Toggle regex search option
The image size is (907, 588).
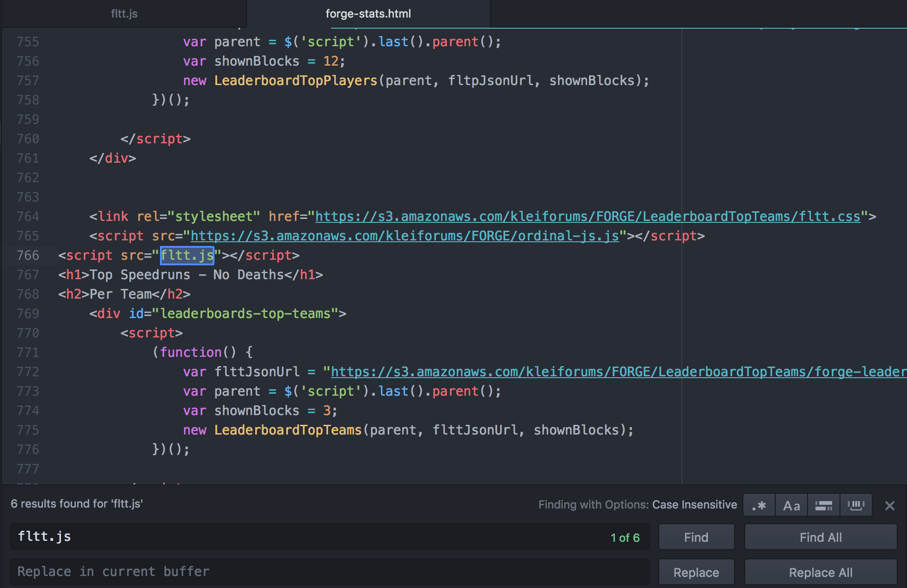pyautogui.click(x=759, y=505)
